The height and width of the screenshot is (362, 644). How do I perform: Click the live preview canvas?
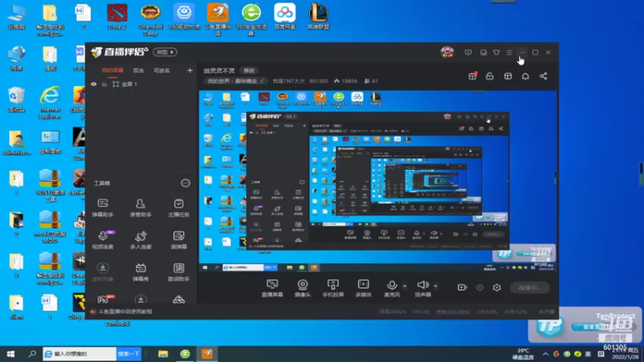click(378, 181)
